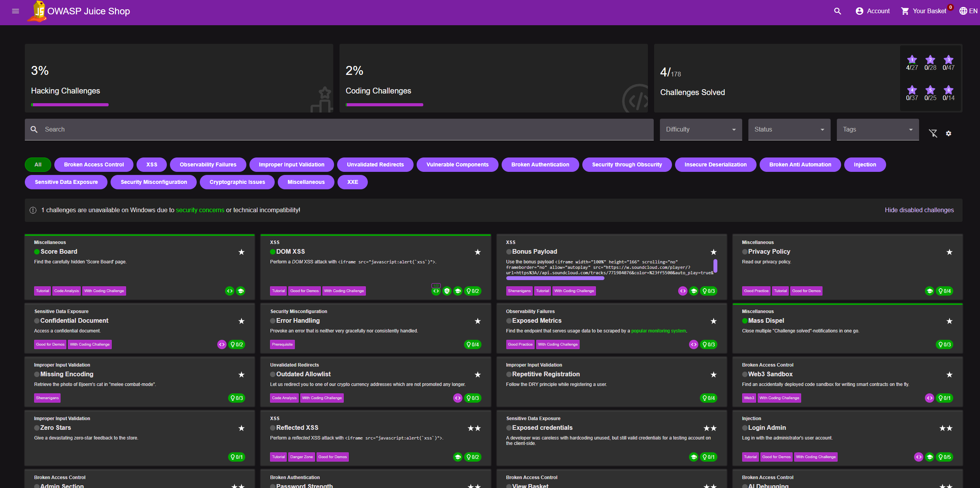Viewport: 980px width, 488px height.
Task: Launch Score Board tutorial graduation-cap icon
Action: click(241, 291)
